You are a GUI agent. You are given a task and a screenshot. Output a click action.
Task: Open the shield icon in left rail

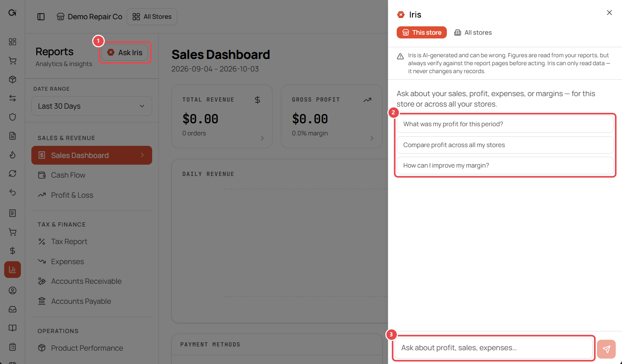(13, 117)
